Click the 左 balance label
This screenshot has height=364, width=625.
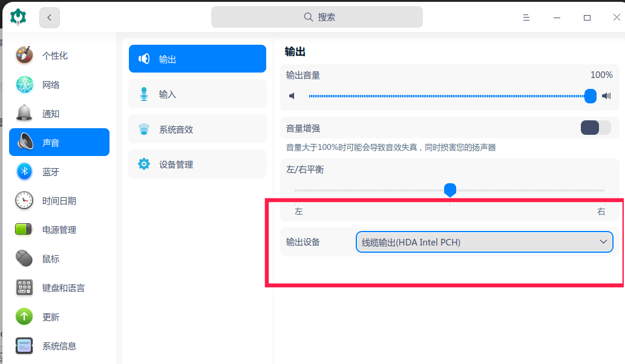299,212
